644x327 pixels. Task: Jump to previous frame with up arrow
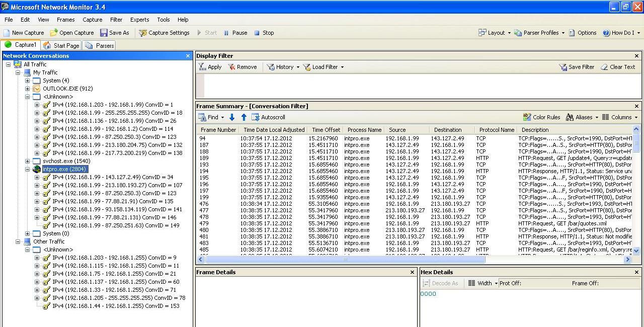(x=244, y=117)
